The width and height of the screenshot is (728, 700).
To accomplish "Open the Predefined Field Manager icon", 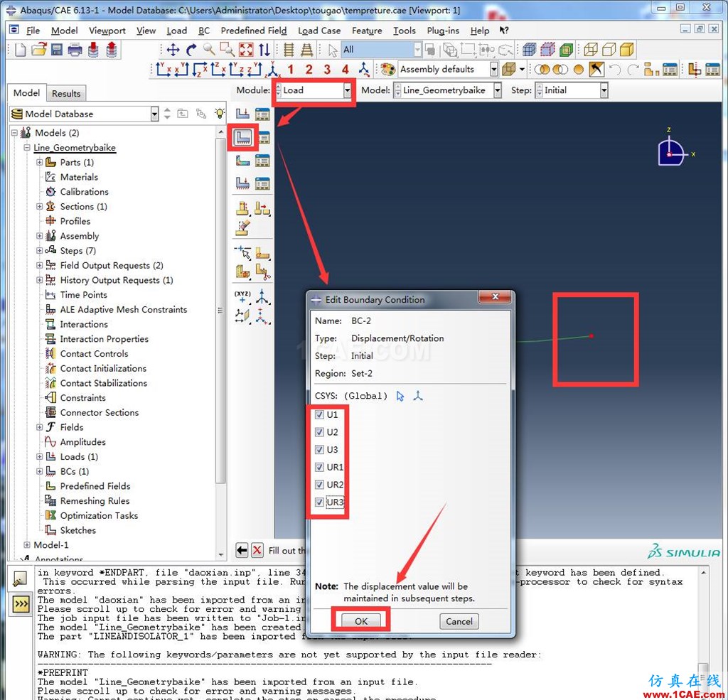I will click(x=262, y=161).
